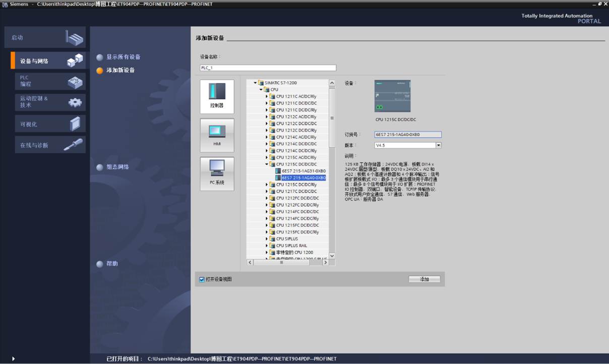
Task: Open the 启动 start portal tab
Action: 45,37
